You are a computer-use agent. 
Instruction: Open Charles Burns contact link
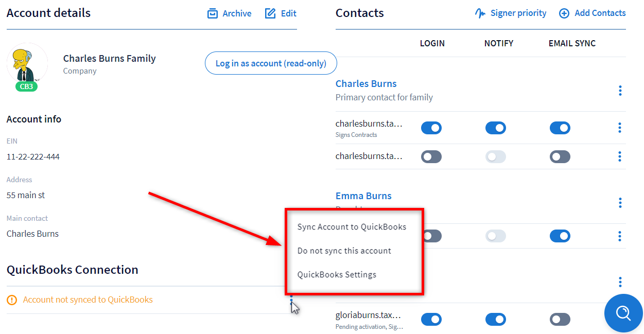point(366,83)
